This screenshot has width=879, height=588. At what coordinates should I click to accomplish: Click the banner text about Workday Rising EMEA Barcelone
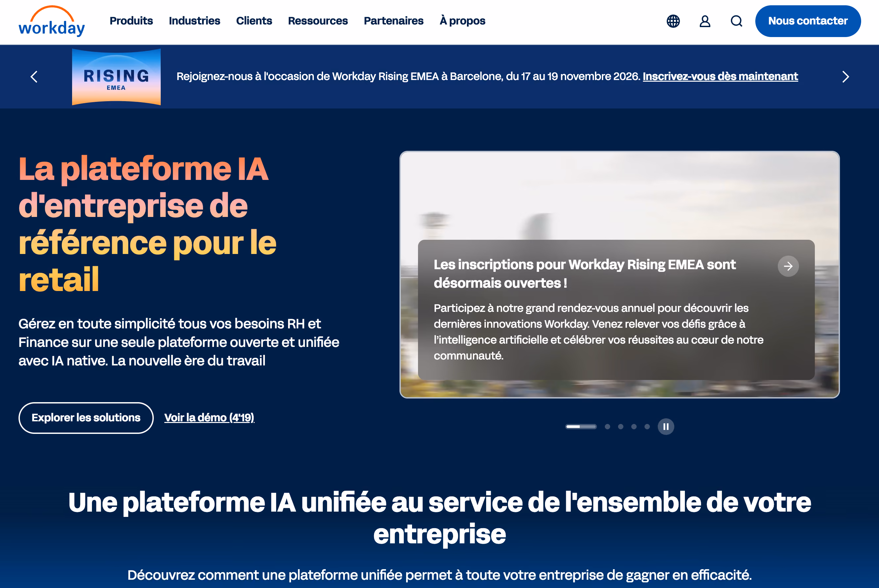coord(408,76)
